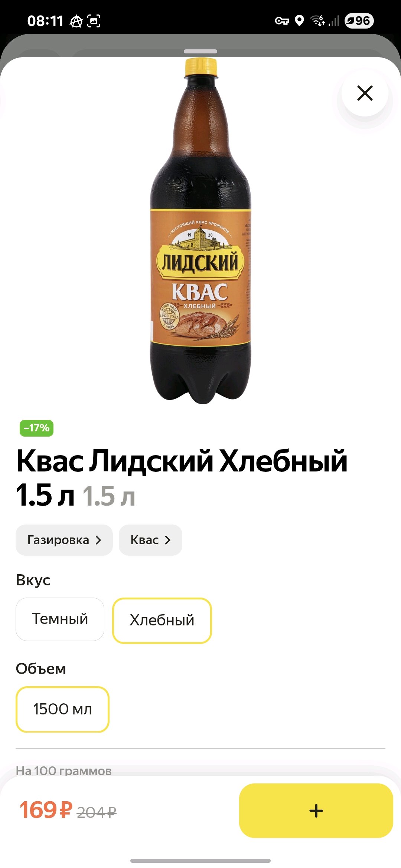Screen dimensions: 401x868
Task: Tap the Лидский kvass bottle photo
Action: [x=200, y=231]
